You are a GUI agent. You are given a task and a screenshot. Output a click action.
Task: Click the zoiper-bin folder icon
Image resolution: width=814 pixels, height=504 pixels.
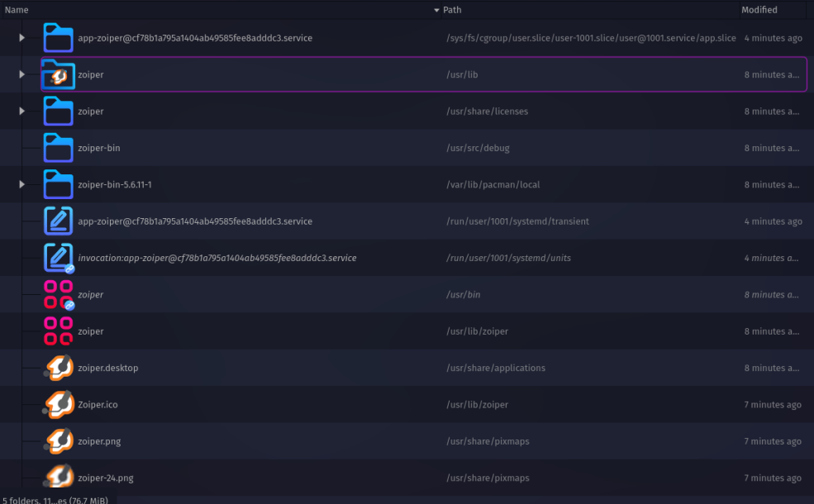[x=58, y=148]
